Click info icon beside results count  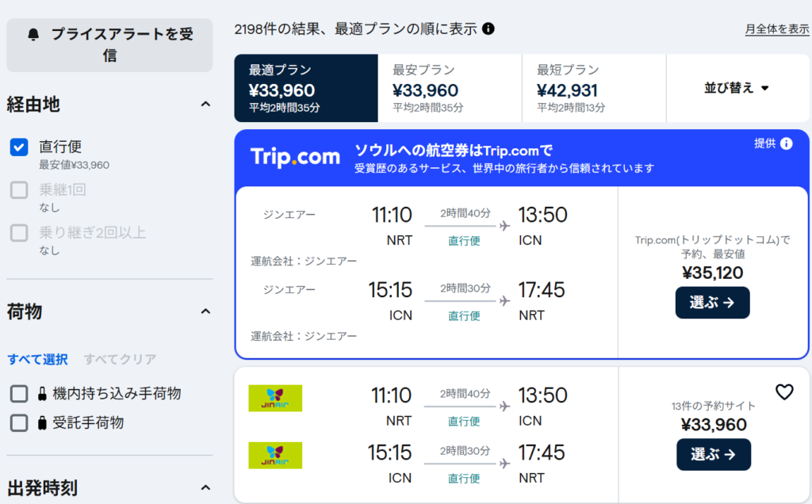(488, 29)
